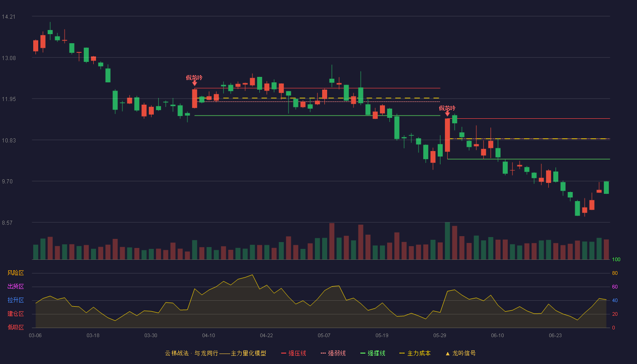637x364 pixels.
Task: Click the 11.95 price axis label
Action: (9, 99)
